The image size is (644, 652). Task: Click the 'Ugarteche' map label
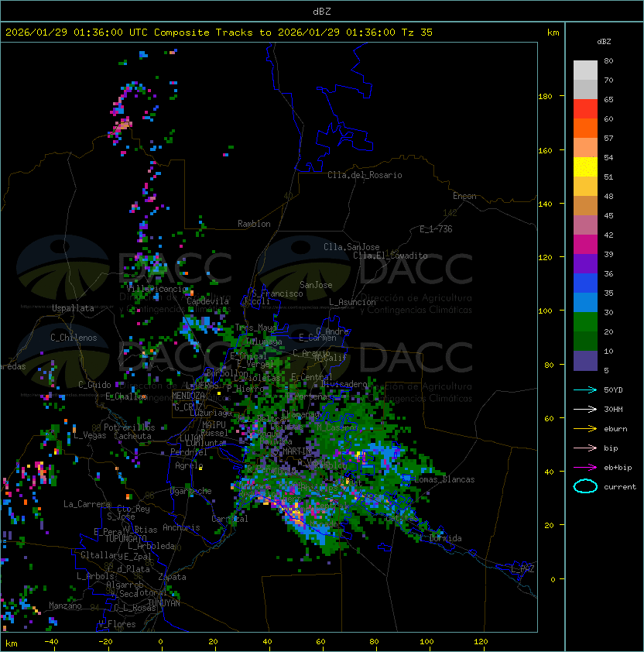coord(190,491)
